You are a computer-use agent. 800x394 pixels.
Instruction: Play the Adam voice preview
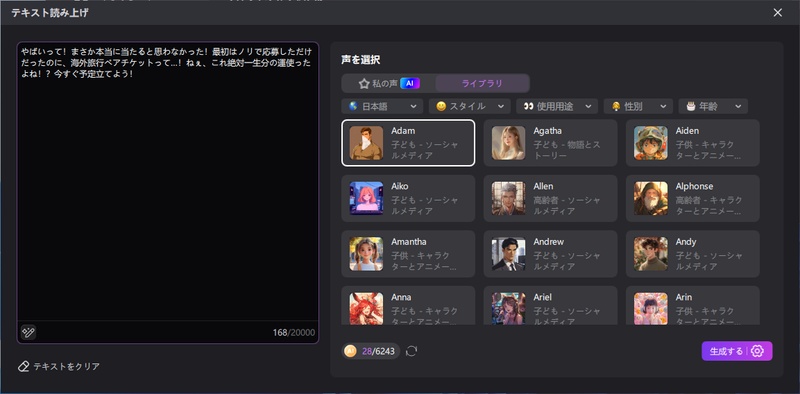coord(366,143)
